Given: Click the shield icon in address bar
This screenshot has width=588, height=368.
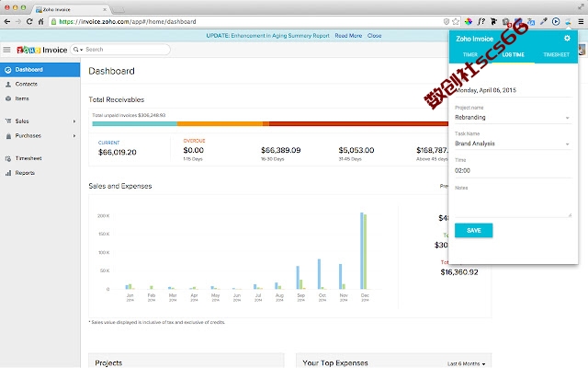Looking at the screenshot, I should click(x=447, y=22).
